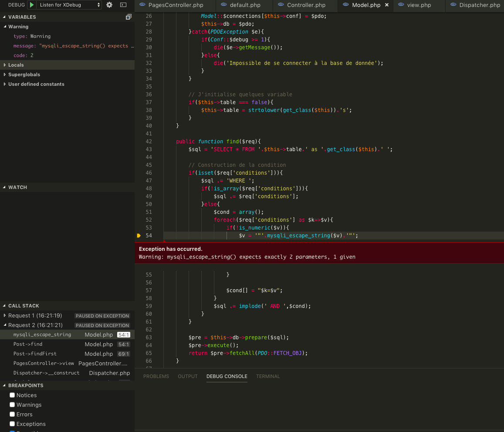
Task: Collapse the VARIABLES section
Action: (x=4, y=17)
